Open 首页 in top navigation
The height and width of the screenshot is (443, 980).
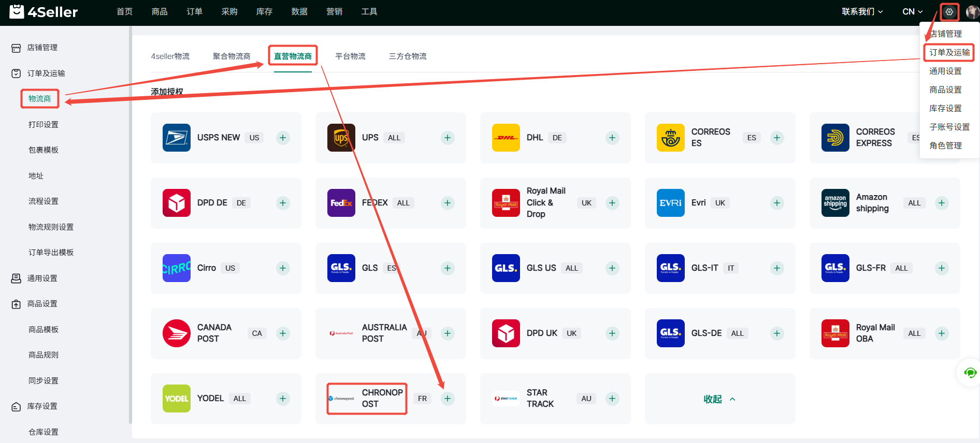point(124,11)
